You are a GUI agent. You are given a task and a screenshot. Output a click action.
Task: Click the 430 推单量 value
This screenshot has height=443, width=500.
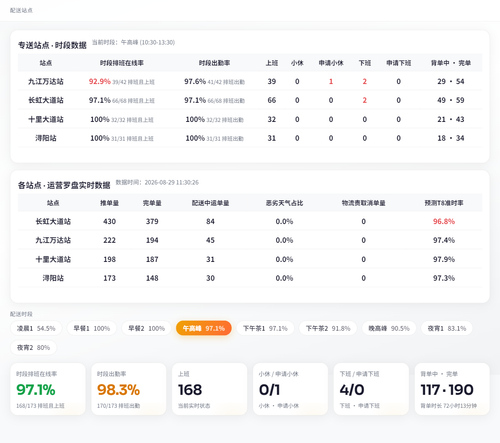(110, 221)
